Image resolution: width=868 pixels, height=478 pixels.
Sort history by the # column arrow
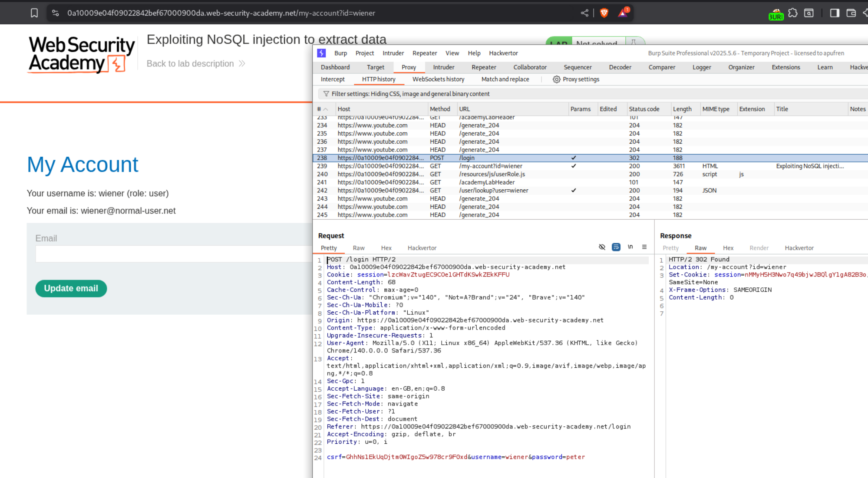pyautogui.click(x=326, y=109)
